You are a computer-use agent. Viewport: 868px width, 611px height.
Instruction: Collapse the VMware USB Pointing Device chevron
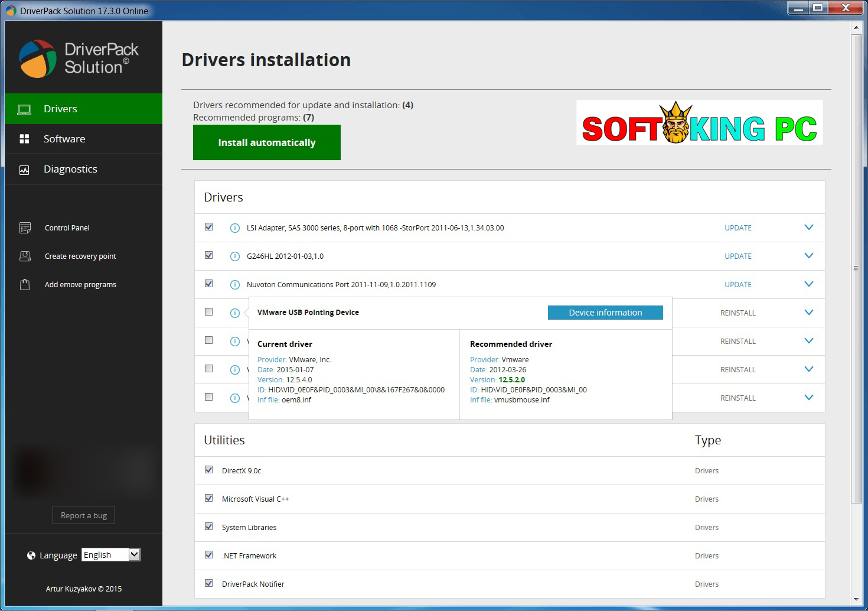click(809, 313)
